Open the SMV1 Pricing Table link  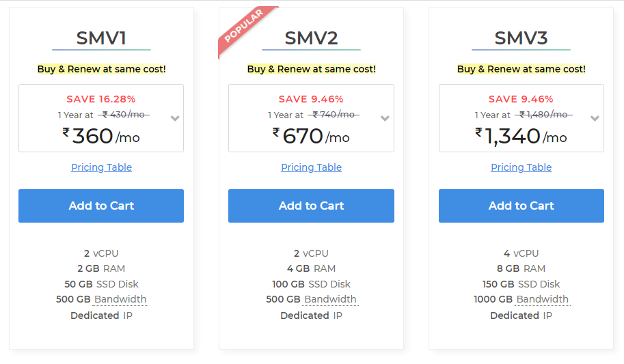coord(101,167)
